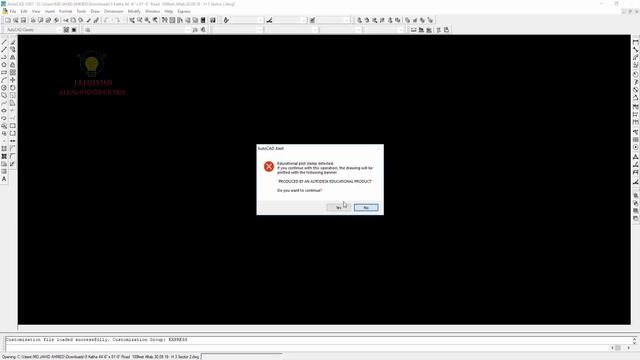Open the Lineweight Control dropdown

click(x=358, y=30)
